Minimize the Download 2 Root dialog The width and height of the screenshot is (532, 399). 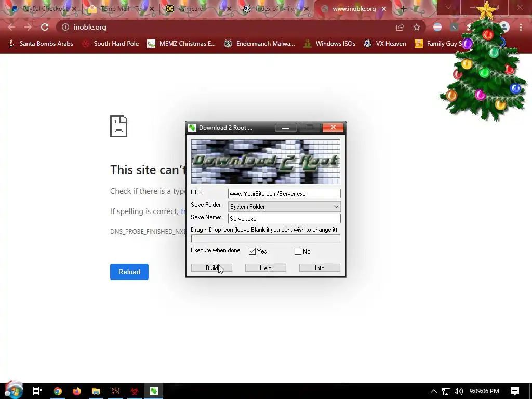click(x=286, y=128)
